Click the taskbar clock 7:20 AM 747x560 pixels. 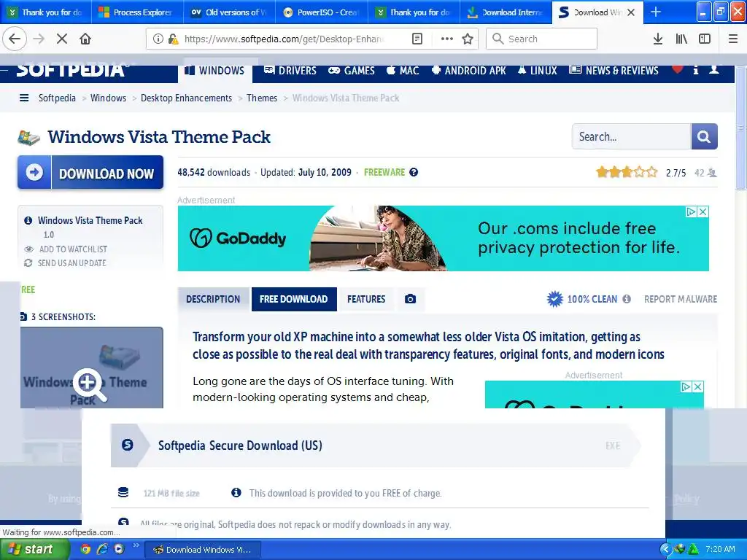pyautogui.click(x=720, y=549)
